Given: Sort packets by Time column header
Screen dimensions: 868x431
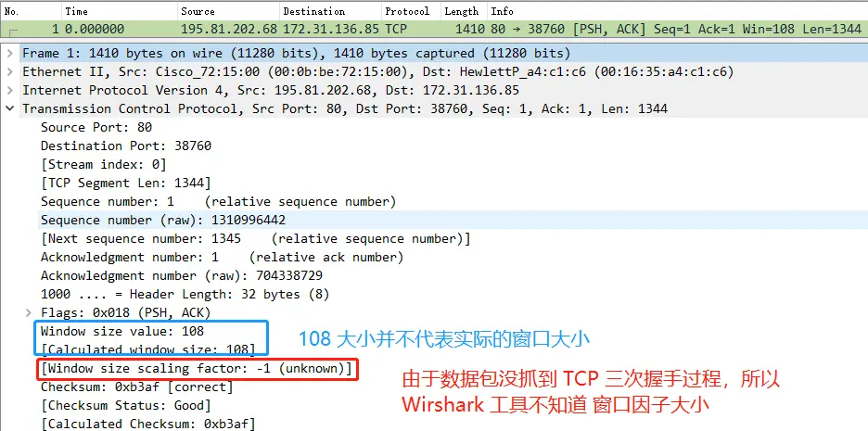Looking at the screenshot, I should [77, 11].
